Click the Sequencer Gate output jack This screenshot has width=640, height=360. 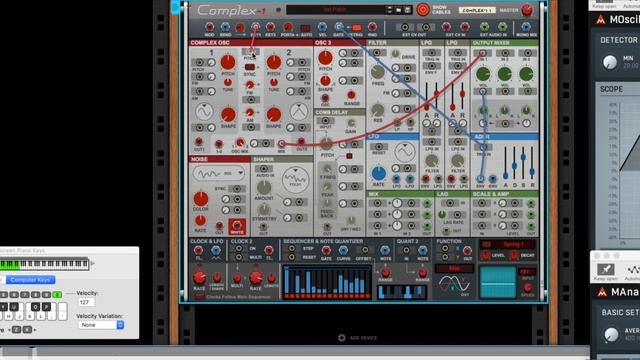point(326,250)
